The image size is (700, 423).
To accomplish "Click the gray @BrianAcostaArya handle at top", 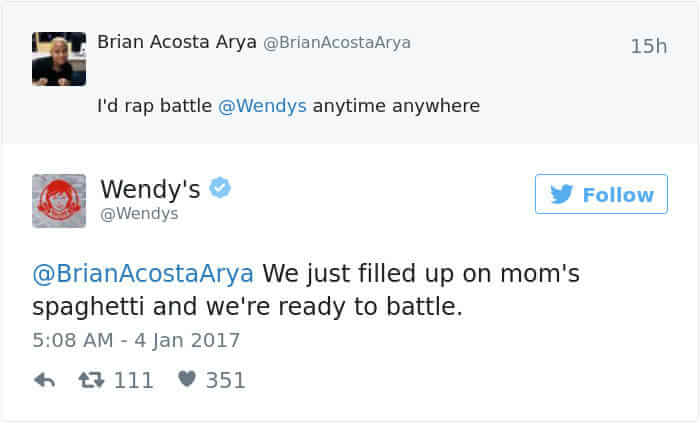I will 336,43.
